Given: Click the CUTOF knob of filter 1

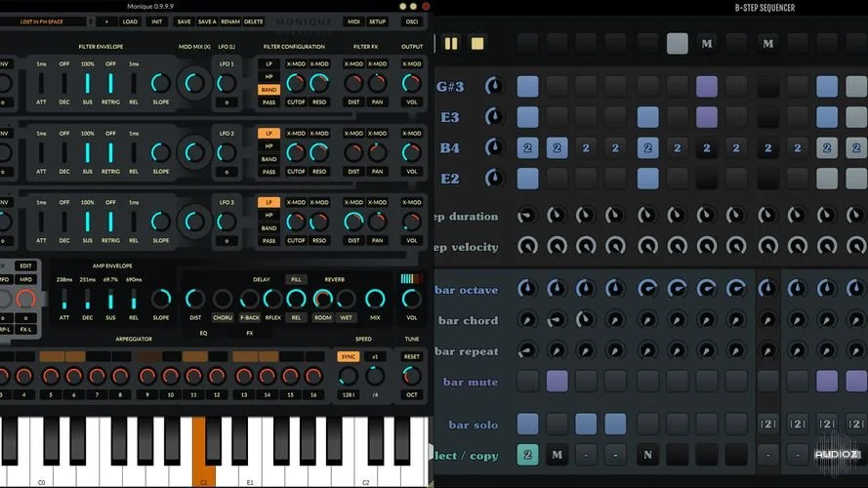Looking at the screenshot, I should pyautogui.click(x=296, y=83).
